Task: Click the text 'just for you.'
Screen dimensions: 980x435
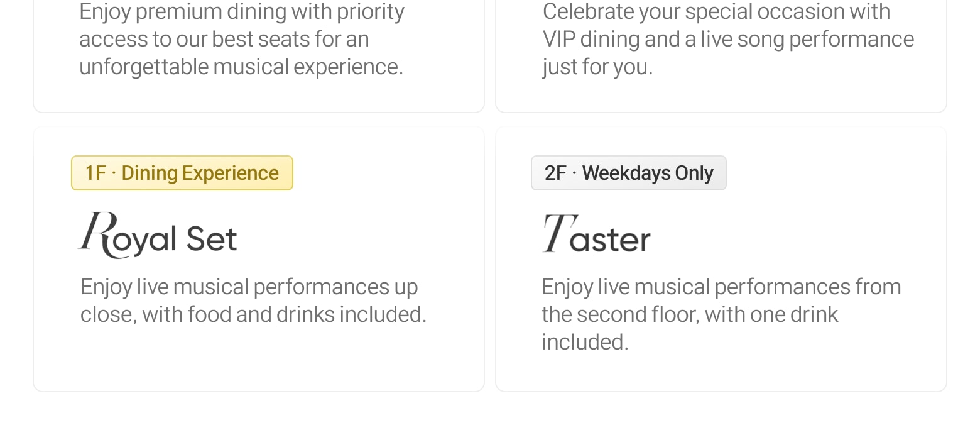Action: (x=597, y=67)
